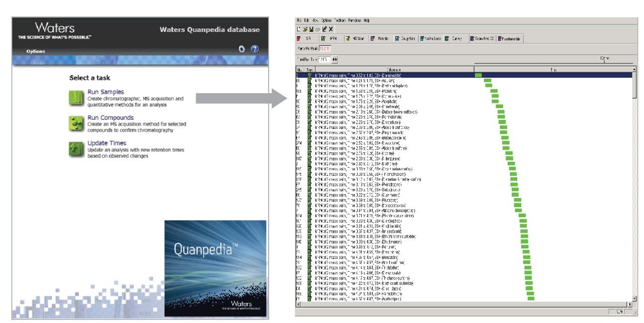This screenshot has width=644, height=323.
Task: Open View menu in MS method editor
Action: (315, 20)
